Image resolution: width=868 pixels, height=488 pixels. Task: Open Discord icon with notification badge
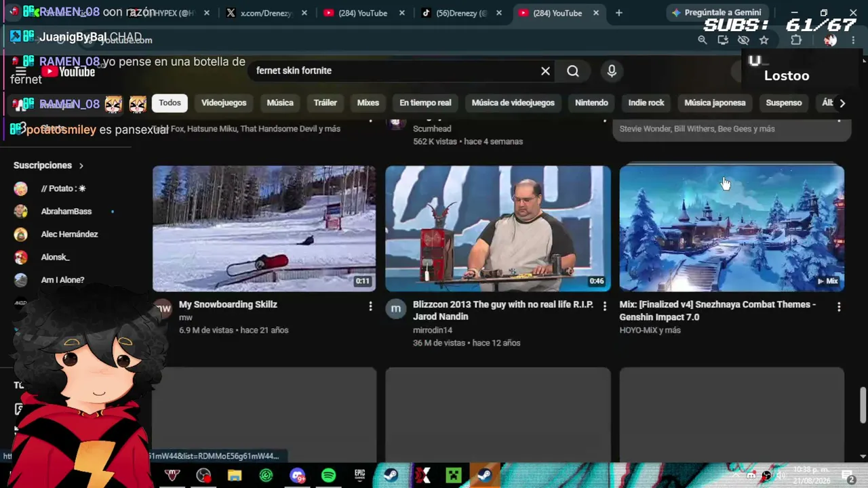point(297,476)
